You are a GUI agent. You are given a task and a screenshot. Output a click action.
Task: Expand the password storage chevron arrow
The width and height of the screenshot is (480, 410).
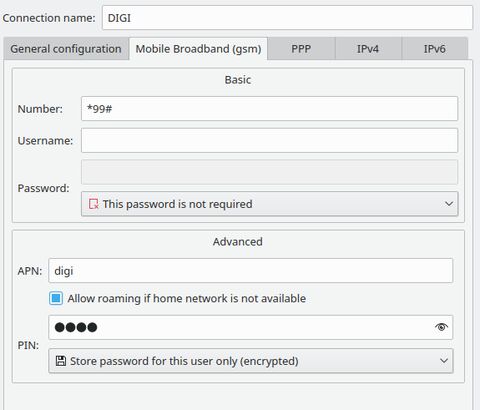click(x=449, y=204)
